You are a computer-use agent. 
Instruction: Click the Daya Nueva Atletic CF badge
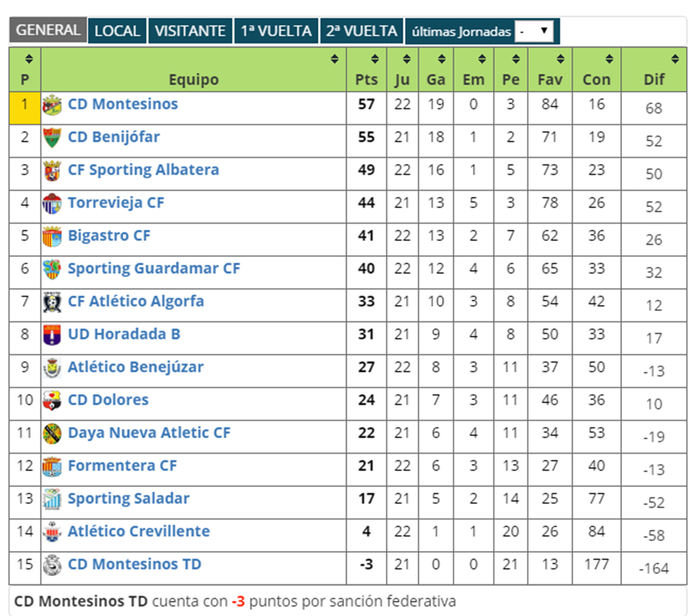(x=52, y=433)
